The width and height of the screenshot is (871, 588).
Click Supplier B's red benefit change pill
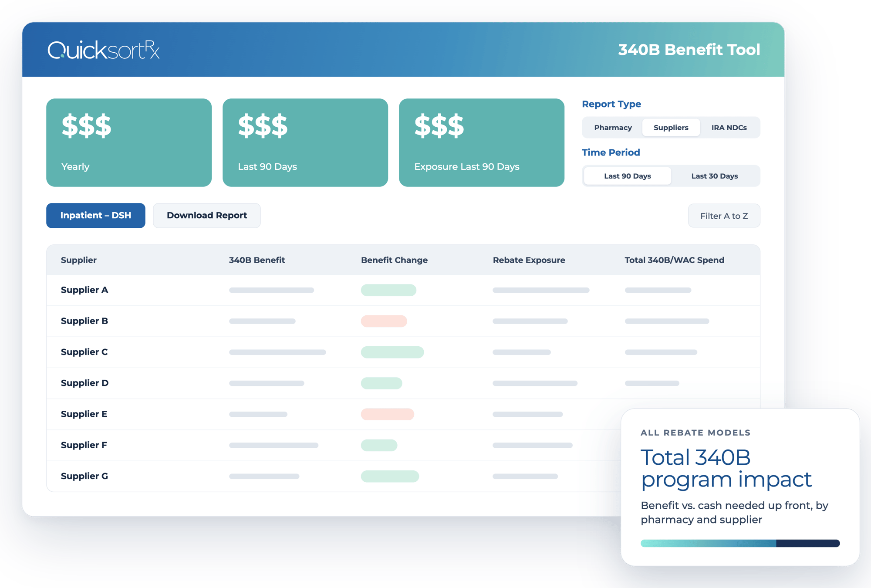click(384, 321)
